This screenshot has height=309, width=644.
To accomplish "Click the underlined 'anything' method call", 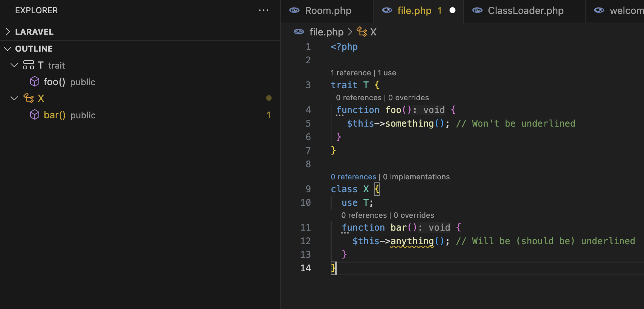I will pos(412,241).
